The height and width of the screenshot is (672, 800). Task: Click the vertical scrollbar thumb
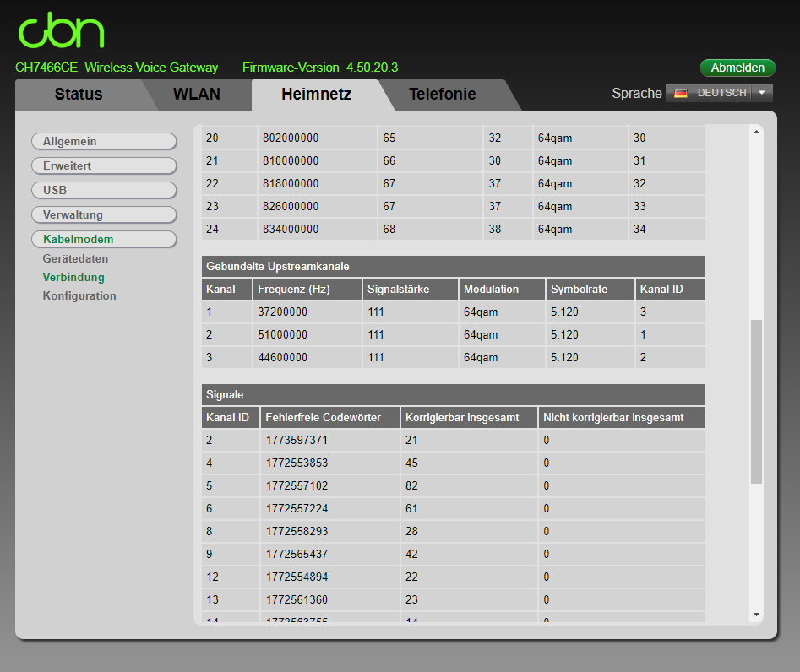pos(757,401)
